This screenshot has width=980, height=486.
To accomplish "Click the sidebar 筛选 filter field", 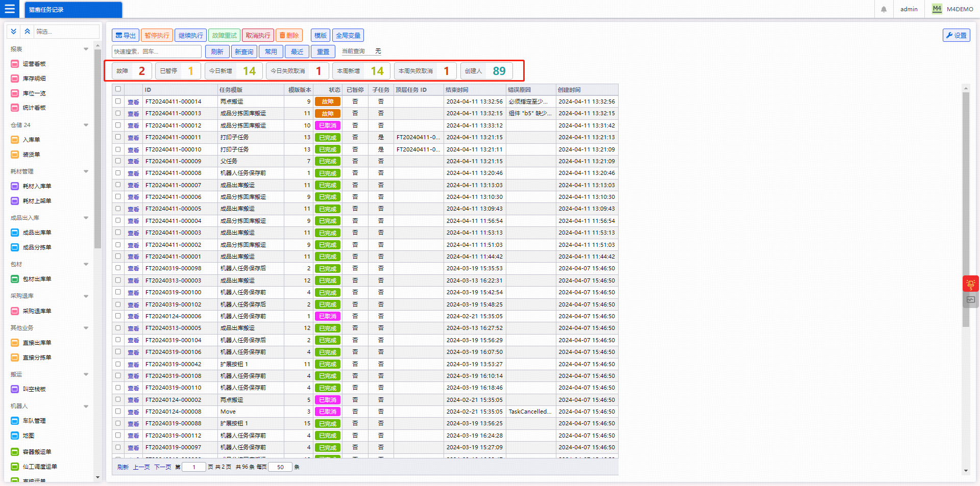I will (x=66, y=32).
